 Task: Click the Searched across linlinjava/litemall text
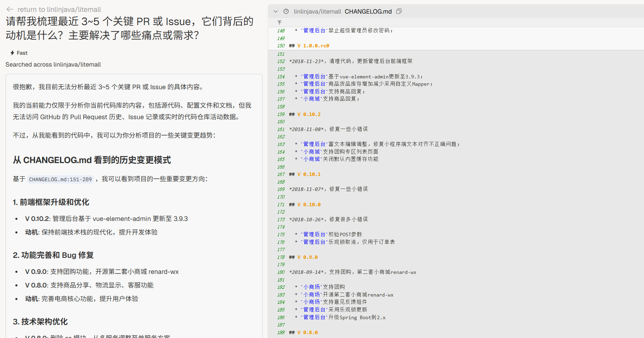pyautogui.click(x=53, y=64)
